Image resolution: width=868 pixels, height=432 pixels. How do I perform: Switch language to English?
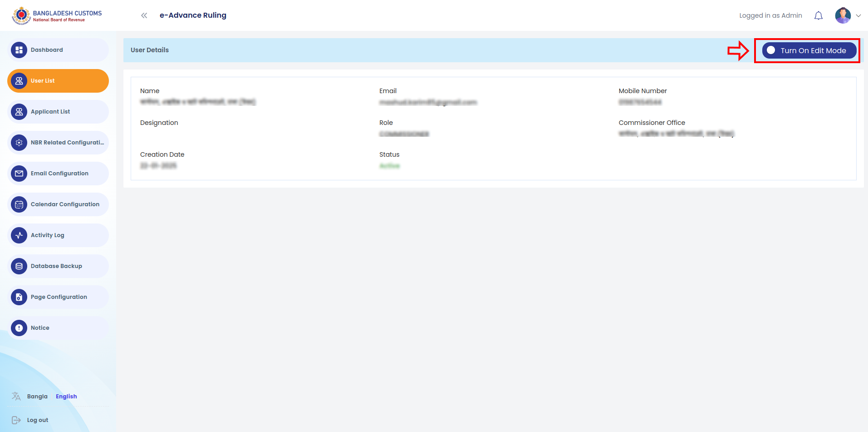coord(66,397)
